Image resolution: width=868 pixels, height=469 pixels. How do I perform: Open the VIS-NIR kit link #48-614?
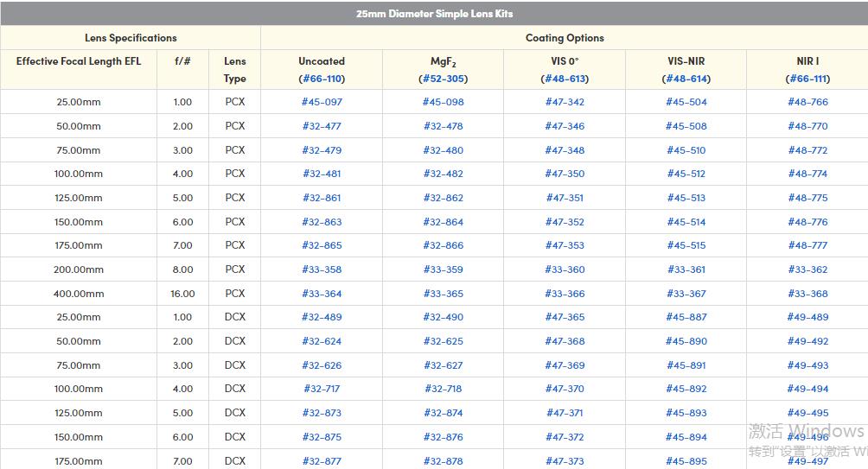point(686,79)
